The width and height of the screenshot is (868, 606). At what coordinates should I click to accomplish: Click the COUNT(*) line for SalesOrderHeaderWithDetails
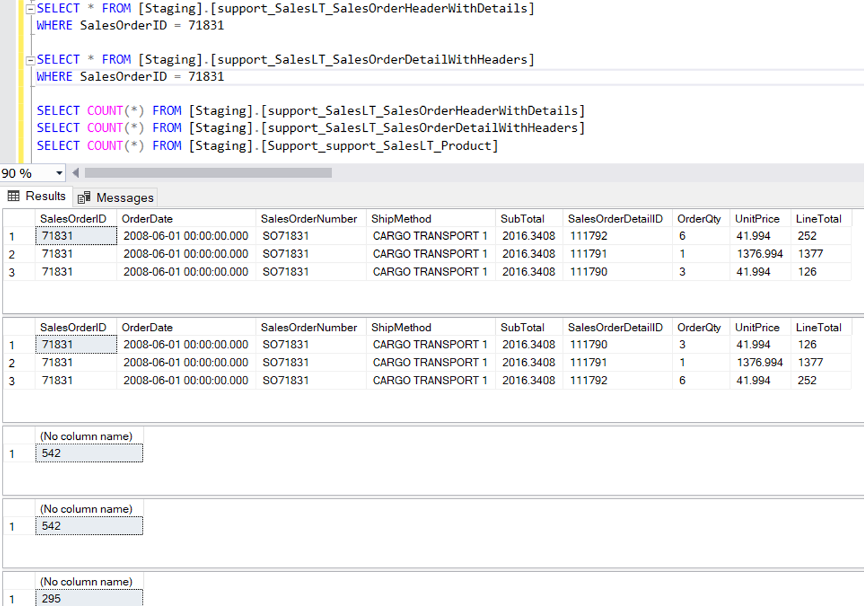[311, 111]
